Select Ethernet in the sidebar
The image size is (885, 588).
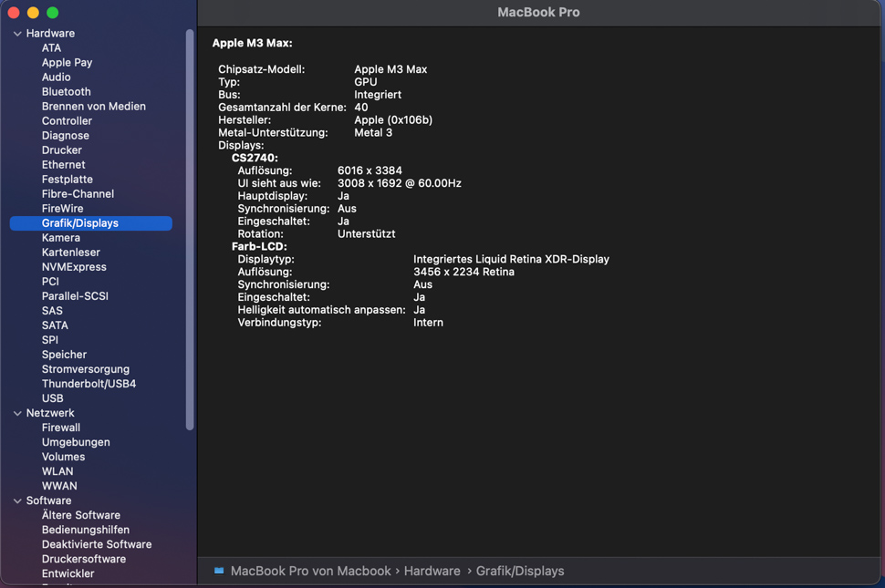[x=63, y=165]
